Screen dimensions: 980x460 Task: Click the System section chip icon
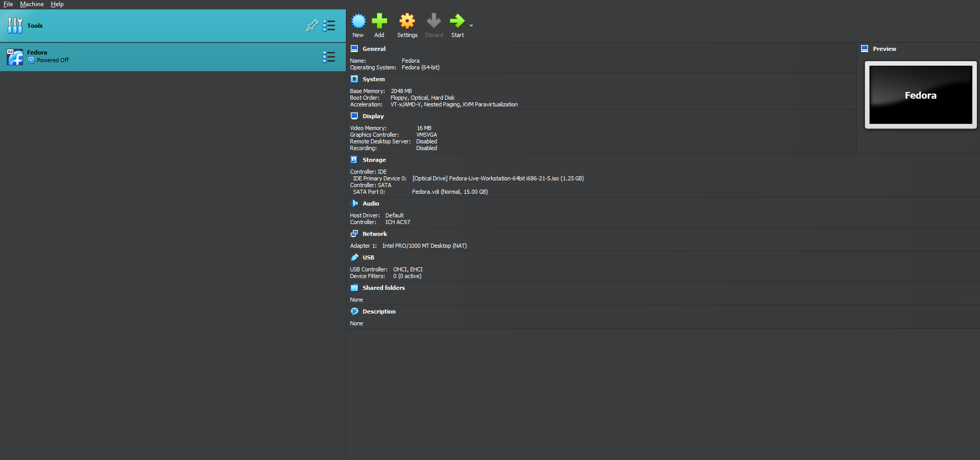[354, 79]
